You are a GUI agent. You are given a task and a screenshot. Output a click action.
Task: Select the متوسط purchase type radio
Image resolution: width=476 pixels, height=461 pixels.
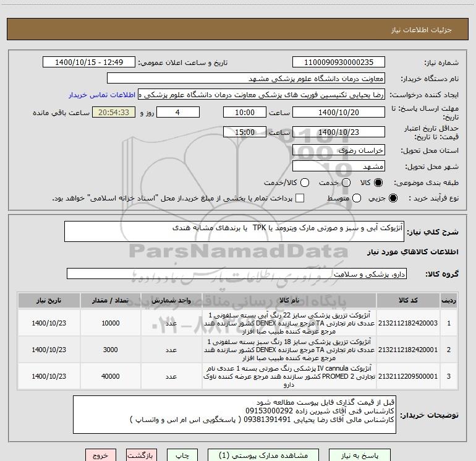(x=357, y=198)
